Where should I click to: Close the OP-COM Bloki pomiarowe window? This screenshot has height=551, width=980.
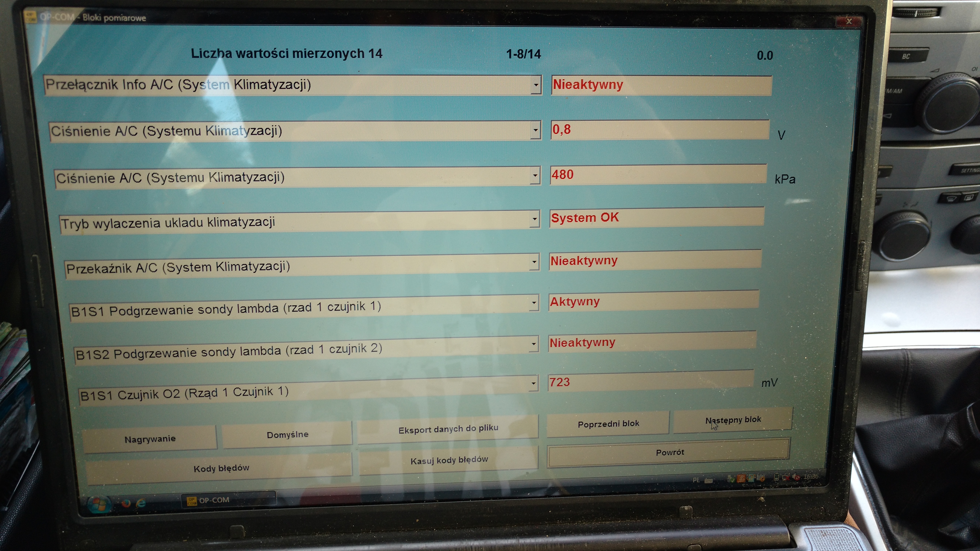pyautogui.click(x=848, y=21)
